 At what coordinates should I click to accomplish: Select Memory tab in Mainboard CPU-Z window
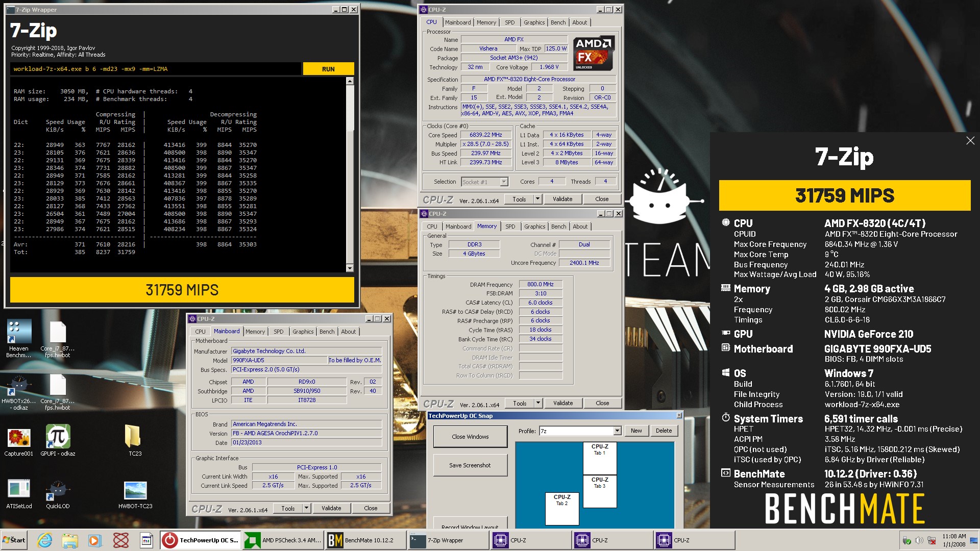255,332
